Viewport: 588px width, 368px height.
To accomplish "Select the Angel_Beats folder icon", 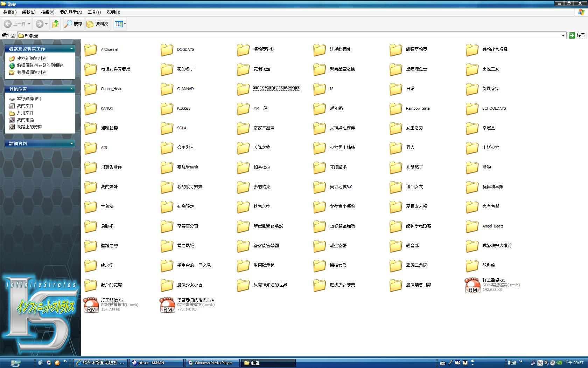I will coord(472,226).
